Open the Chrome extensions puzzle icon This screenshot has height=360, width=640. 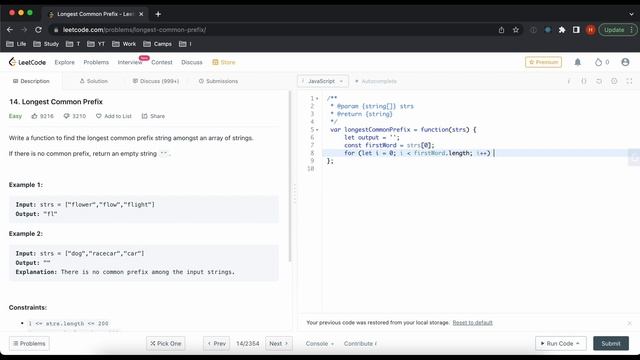[562, 30]
